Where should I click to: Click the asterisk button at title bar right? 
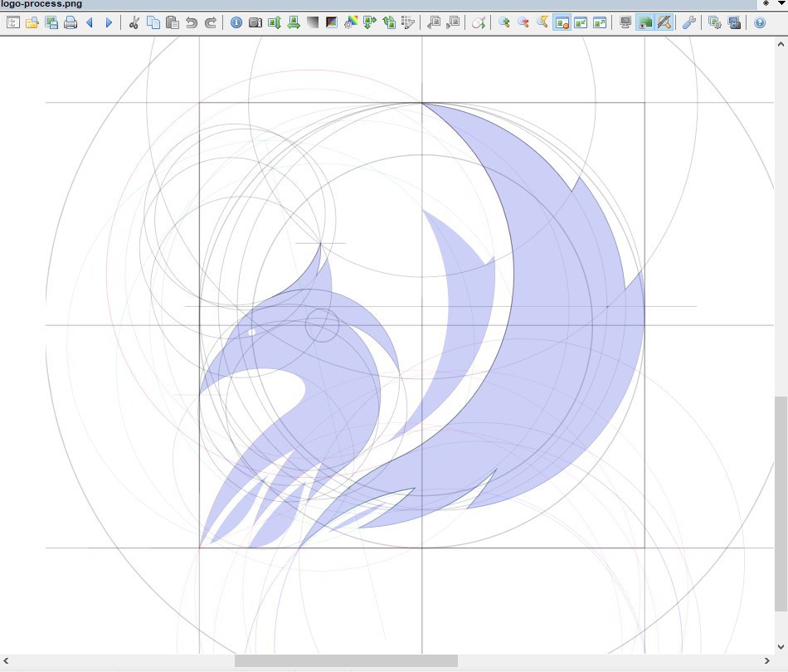coord(766,3)
